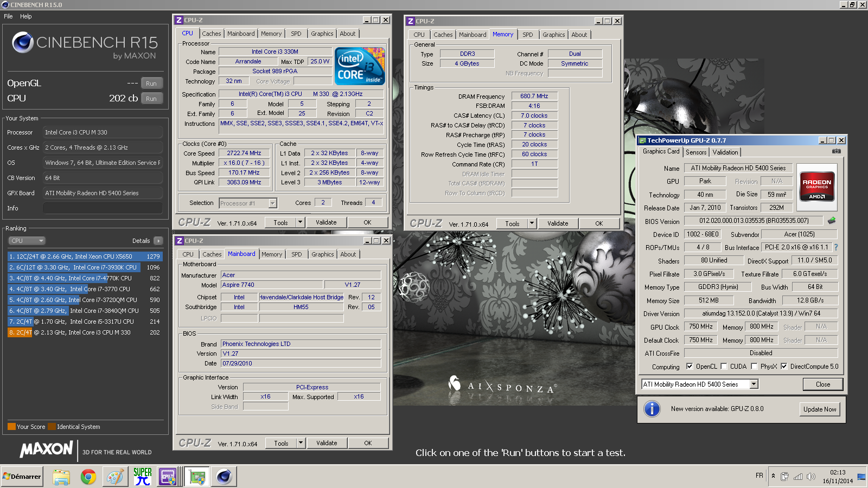Open Windows Explorer from the taskbar
Viewport: 868px width, 488px height.
click(x=61, y=477)
